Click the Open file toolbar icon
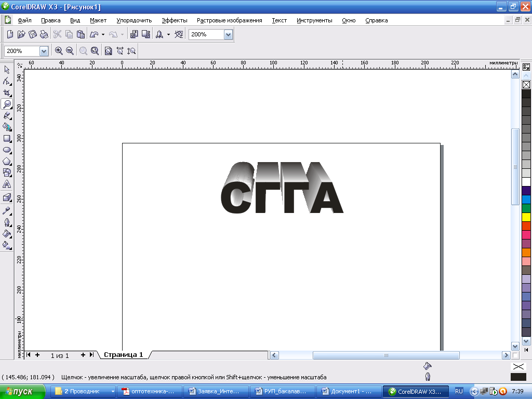The width and height of the screenshot is (532, 399). click(x=21, y=34)
